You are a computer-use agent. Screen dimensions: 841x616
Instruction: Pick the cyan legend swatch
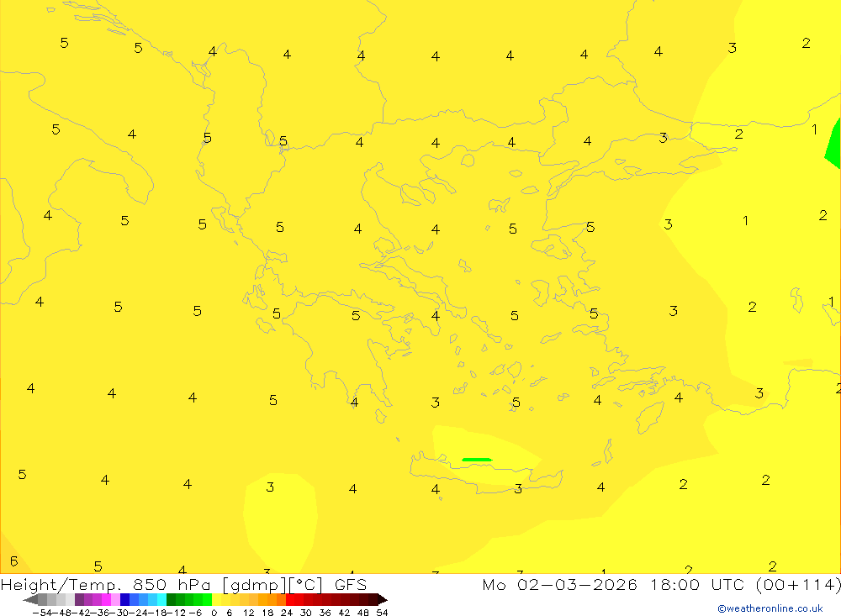point(162,600)
